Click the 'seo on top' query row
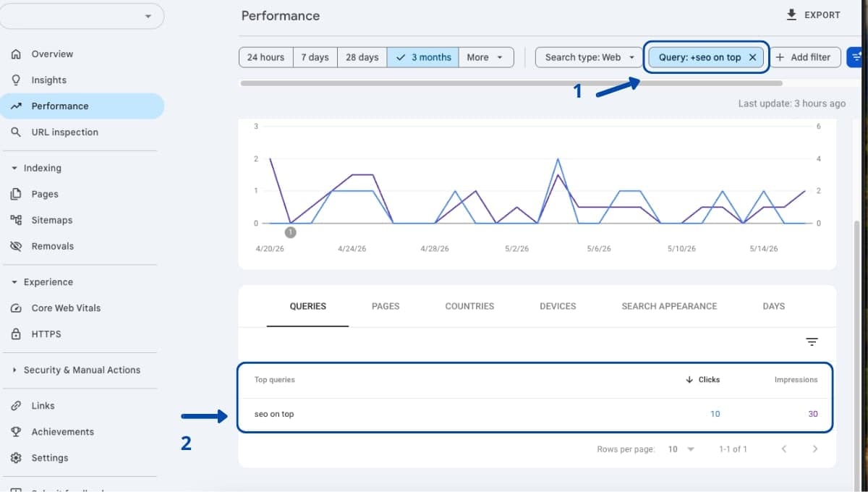The height and width of the screenshot is (492, 868). click(x=535, y=415)
